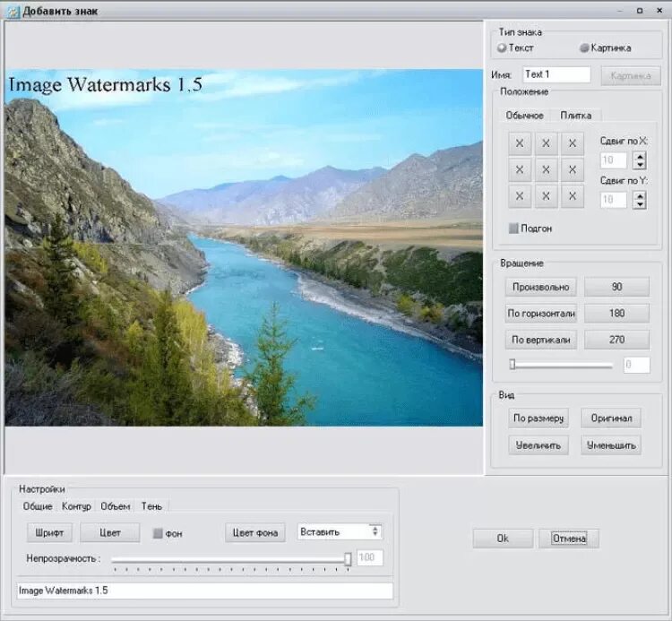This screenshot has width=672, height=621.
Task: Click the disabled Картинка browse button
Action: [x=631, y=76]
